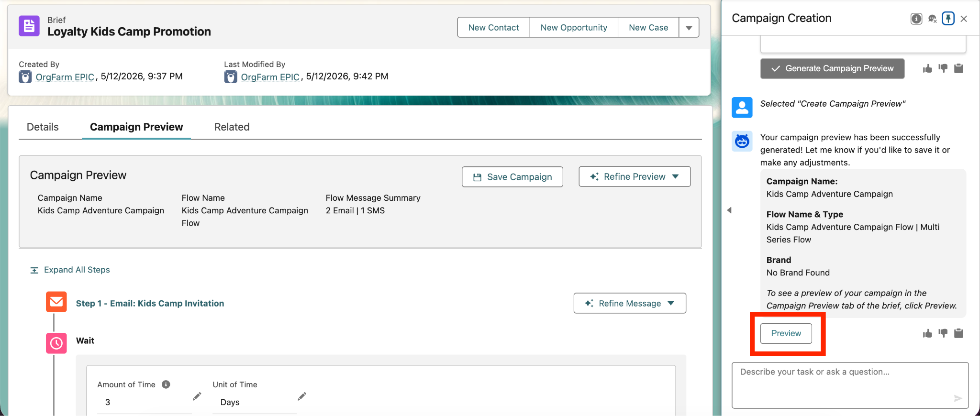The image size is (980, 416).
Task: Click the Wait step label
Action: point(85,341)
